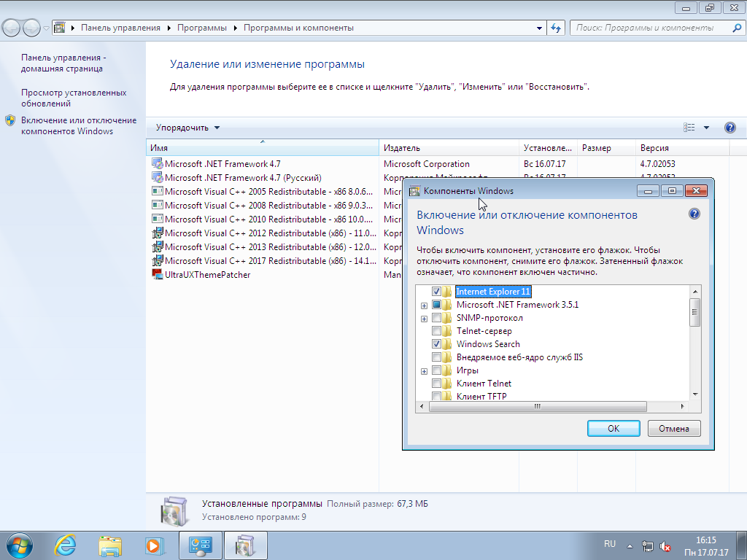Expand the Microsoft .NET Framework 3.5.1 node
Viewport: 747px width, 560px height.
coord(424,306)
